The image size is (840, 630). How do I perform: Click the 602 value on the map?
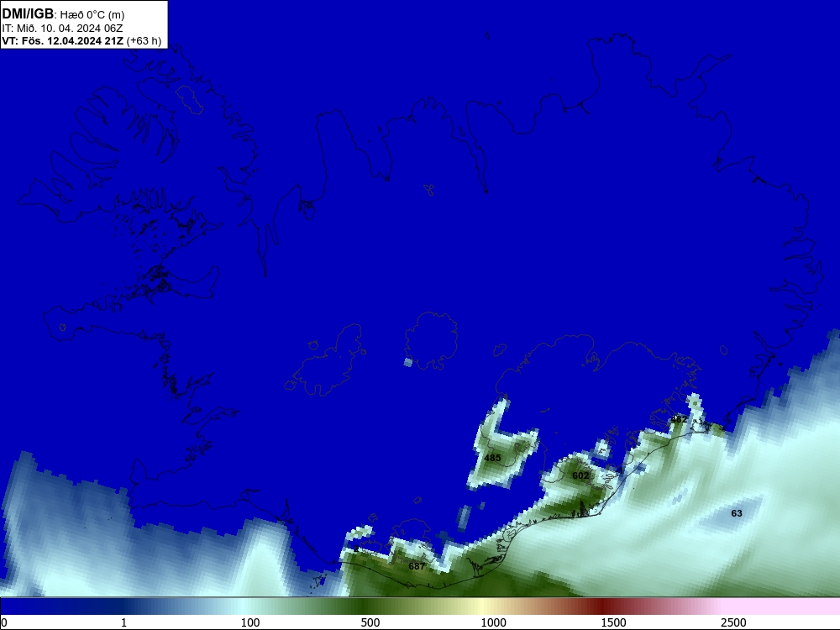coord(580,475)
